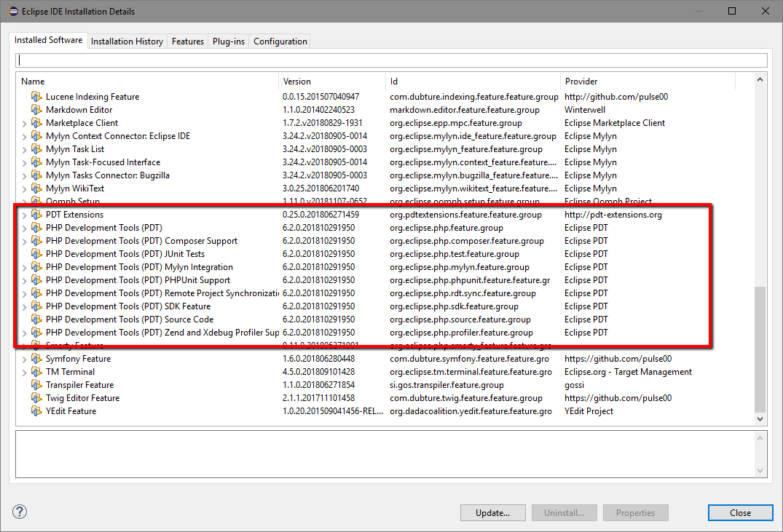Expand the Mylyn Task List node
783x532 pixels.
(25, 150)
